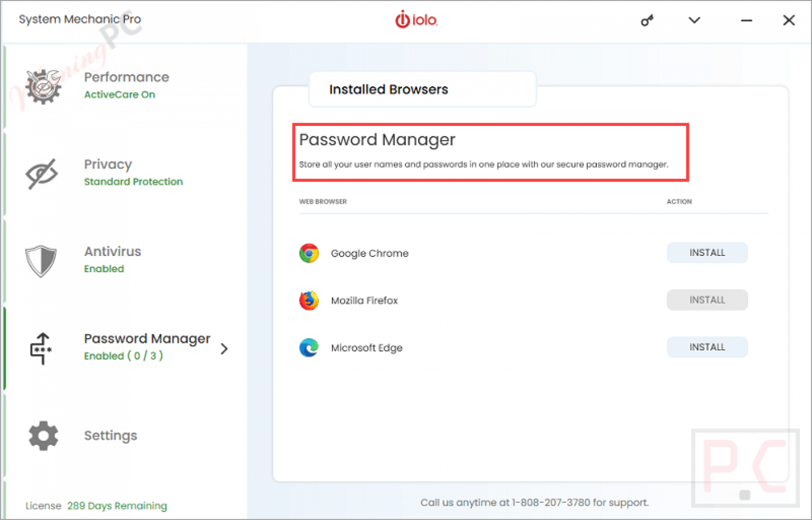Viewport: 812px width, 520px height.
Task: Click the Google Chrome browser icon
Action: point(309,253)
